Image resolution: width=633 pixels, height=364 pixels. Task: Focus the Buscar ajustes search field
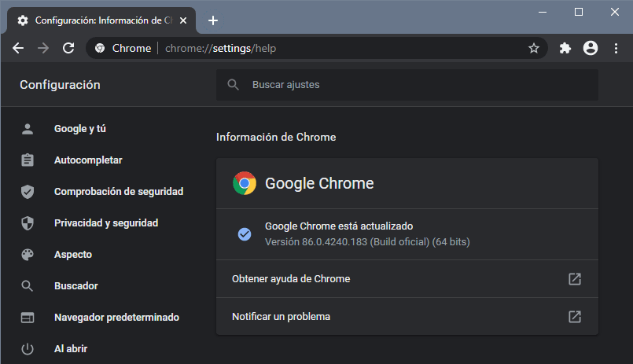pos(407,85)
